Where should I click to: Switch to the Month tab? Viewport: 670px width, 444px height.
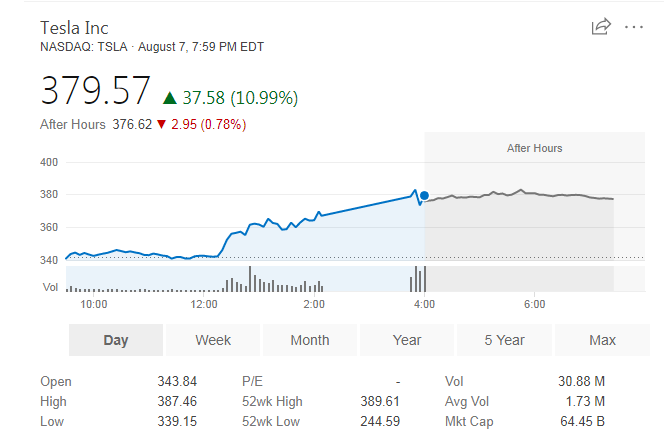pos(310,340)
